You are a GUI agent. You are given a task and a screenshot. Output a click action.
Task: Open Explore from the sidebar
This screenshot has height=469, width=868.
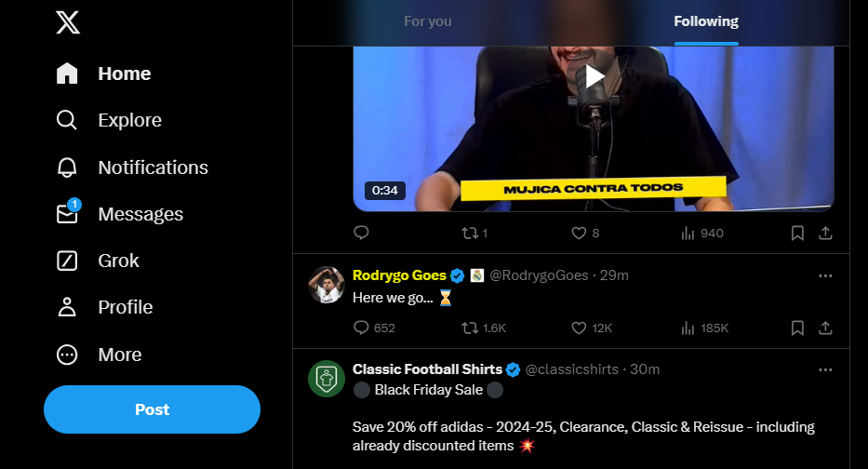tap(108, 120)
